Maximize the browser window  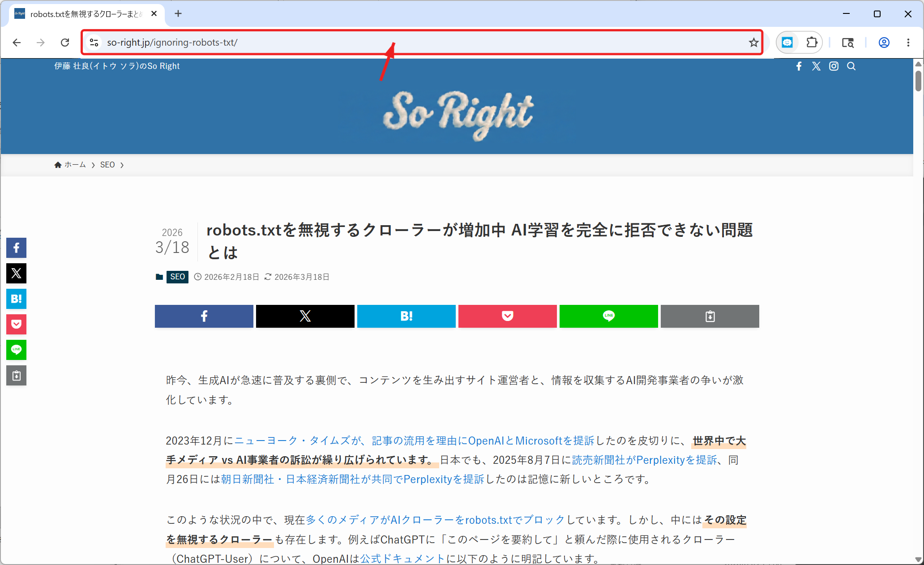tap(877, 14)
